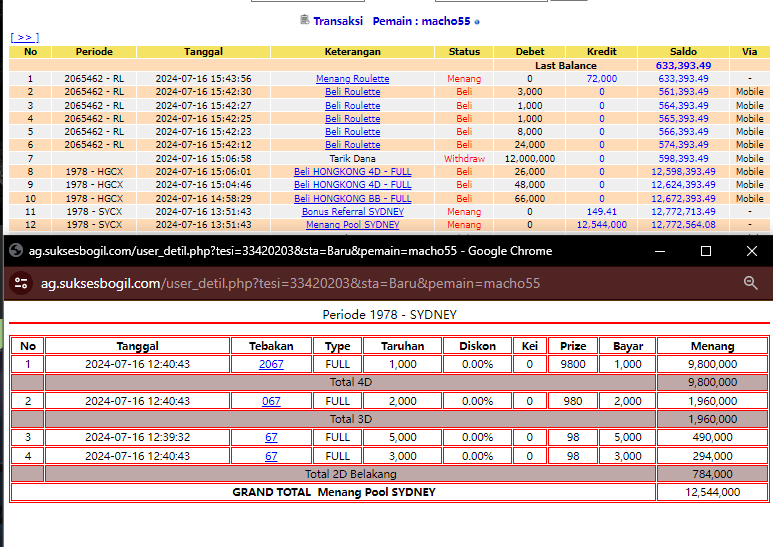Open Bonus Referral SYDNEY link

point(352,211)
